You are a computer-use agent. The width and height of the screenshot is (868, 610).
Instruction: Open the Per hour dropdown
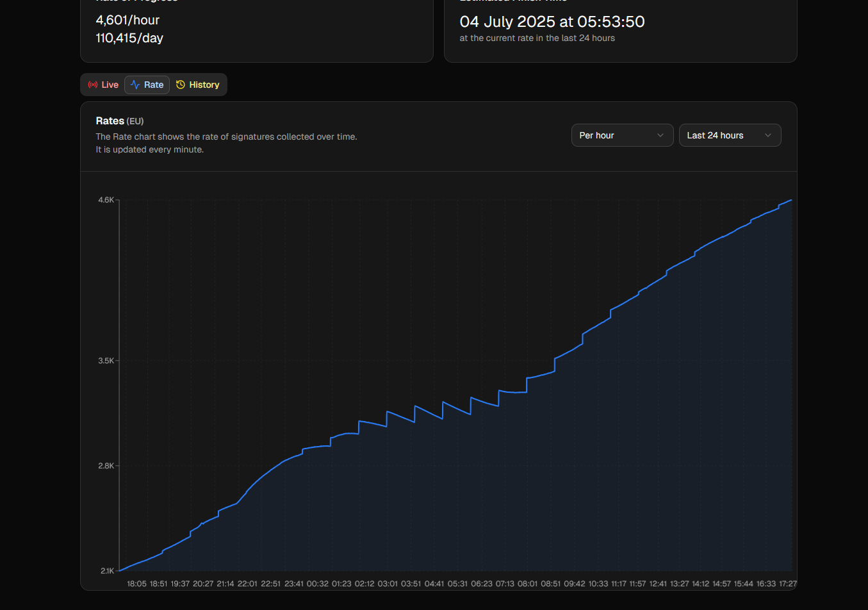click(x=622, y=135)
